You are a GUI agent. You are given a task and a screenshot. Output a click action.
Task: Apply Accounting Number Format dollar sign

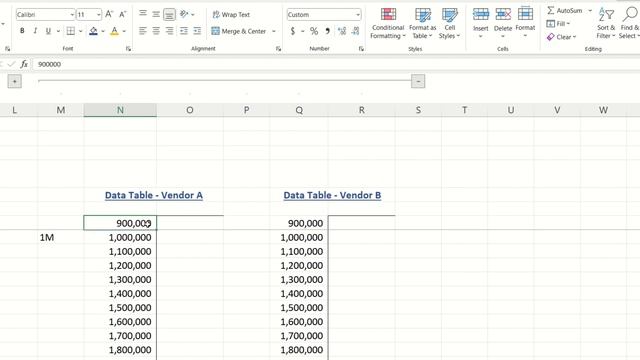pyautogui.click(x=293, y=31)
